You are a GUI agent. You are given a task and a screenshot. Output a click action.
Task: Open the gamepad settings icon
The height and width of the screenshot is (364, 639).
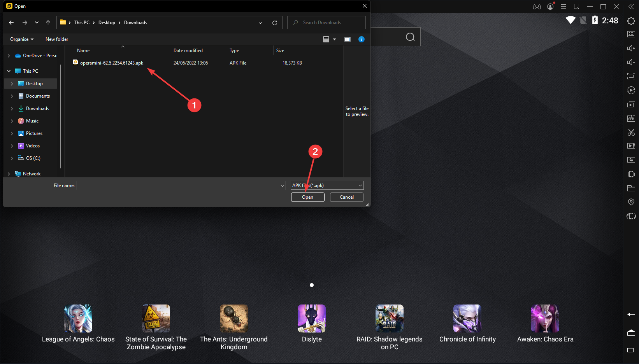(537, 7)
